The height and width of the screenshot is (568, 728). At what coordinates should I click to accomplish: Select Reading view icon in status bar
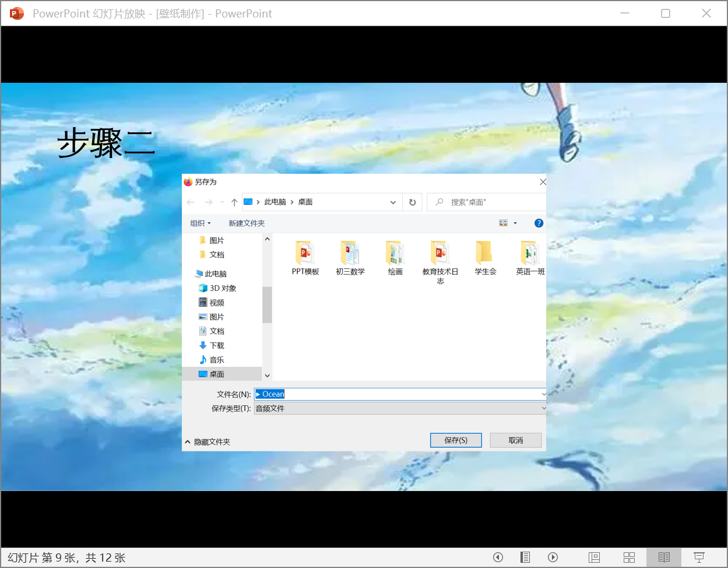click(664, 558)
